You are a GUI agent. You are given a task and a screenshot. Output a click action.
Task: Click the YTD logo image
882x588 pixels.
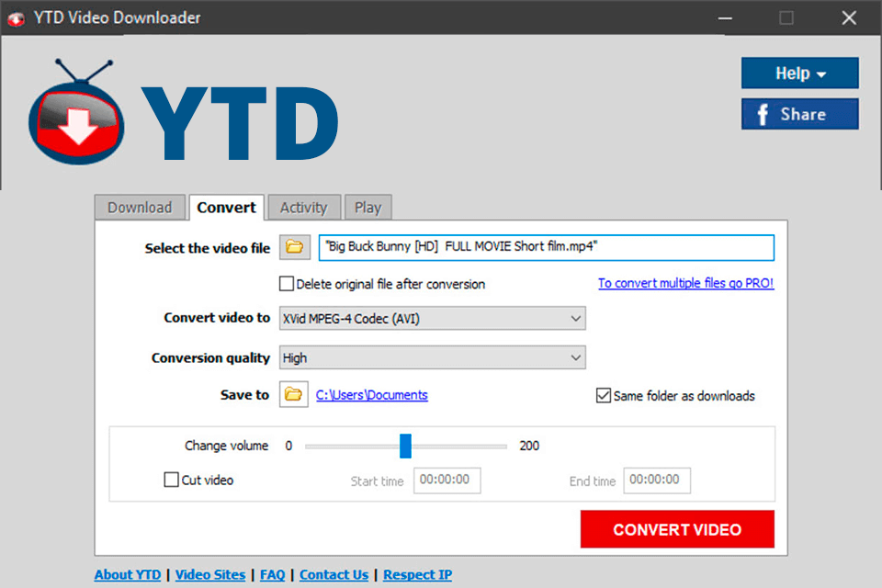coord(184,113)
